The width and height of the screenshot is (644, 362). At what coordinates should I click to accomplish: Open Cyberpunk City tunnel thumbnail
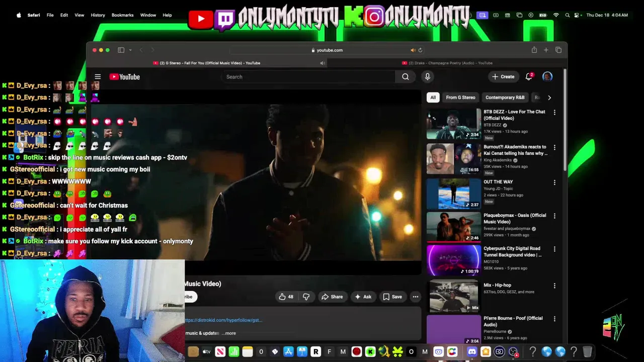click(x=454, y=260)
